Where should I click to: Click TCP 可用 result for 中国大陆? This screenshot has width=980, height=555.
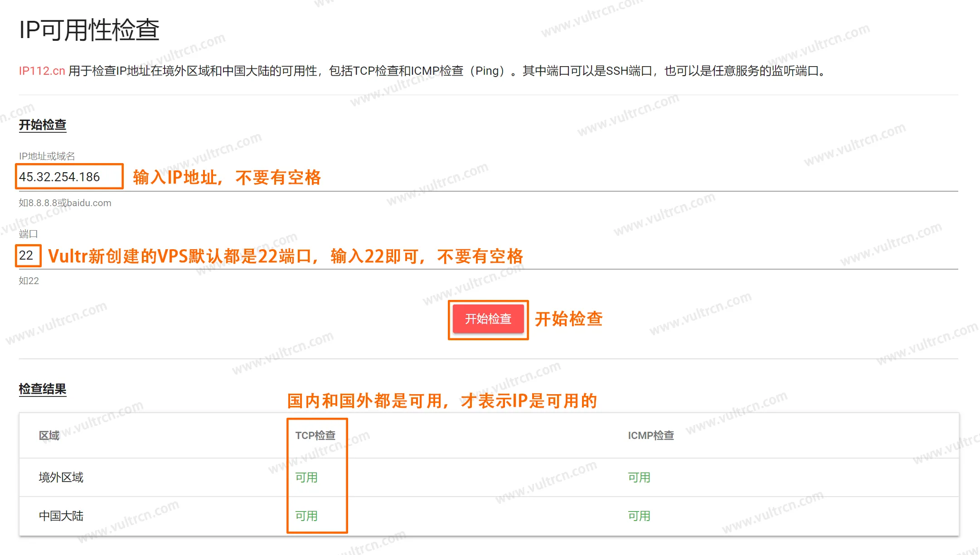[306, 516]
